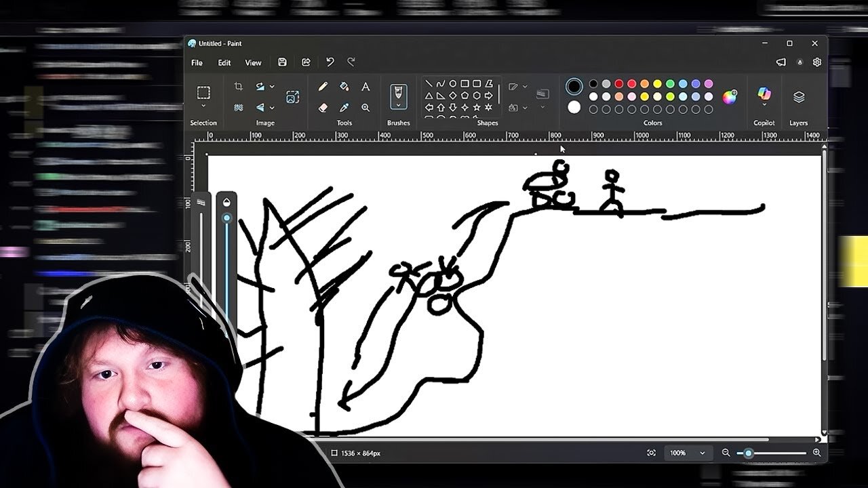Click the zoom in magnifier in the status bar
This screenshot has height=488, width=868.
pos(816,453)
